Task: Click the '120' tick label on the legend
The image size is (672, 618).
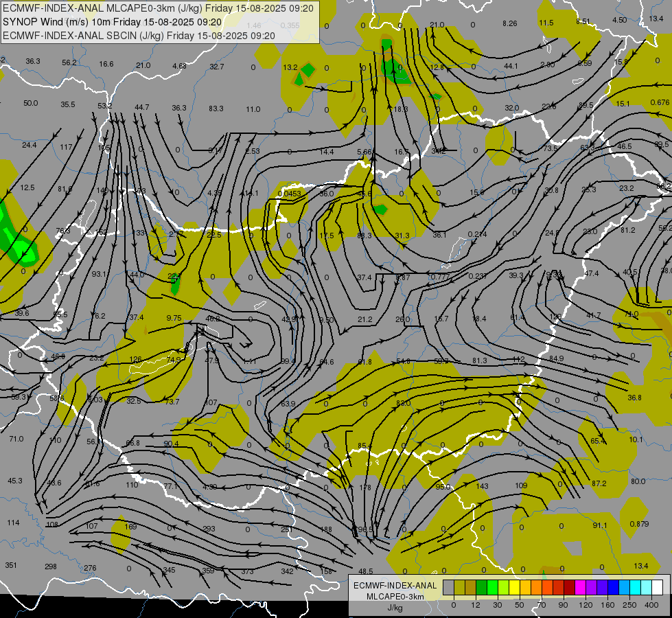Action: (586, 605)
